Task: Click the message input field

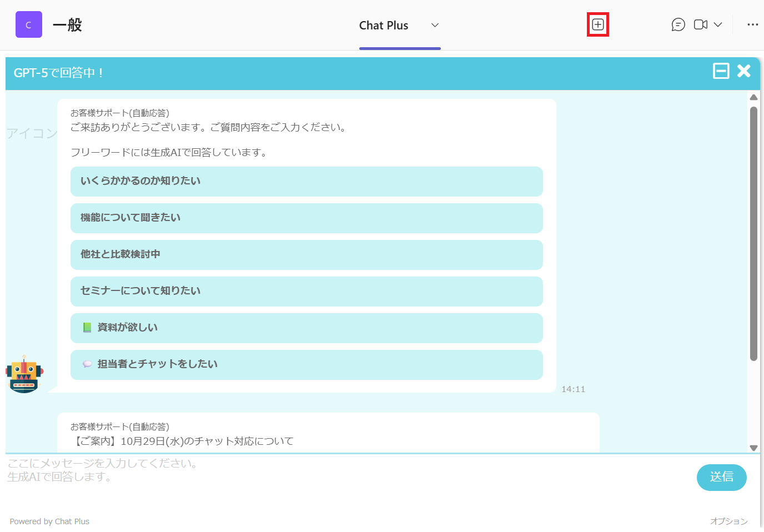Action: tap(344, 476)
